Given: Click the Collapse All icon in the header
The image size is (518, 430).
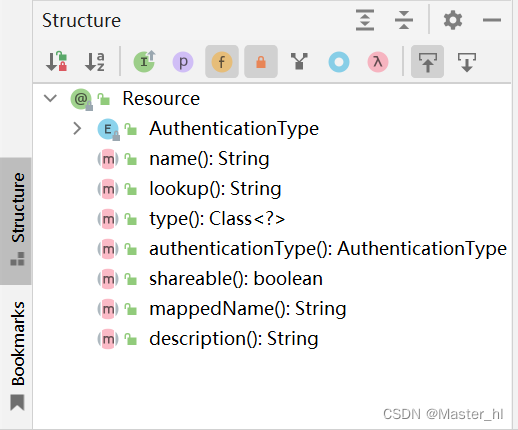Looking at the screenshot, I should (x=404, y=20).
